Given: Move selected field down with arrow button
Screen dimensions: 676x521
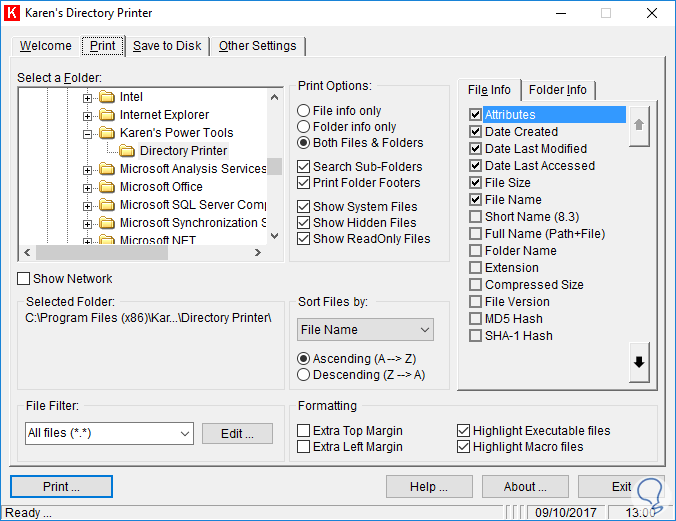Looking at the screenshot, I should click(x=639, y=362).
